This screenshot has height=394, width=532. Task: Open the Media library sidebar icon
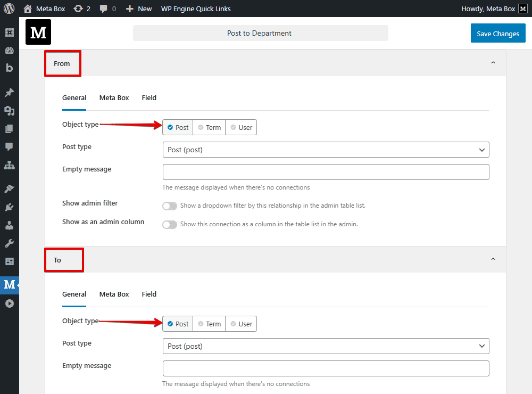[x=9, y=111]
